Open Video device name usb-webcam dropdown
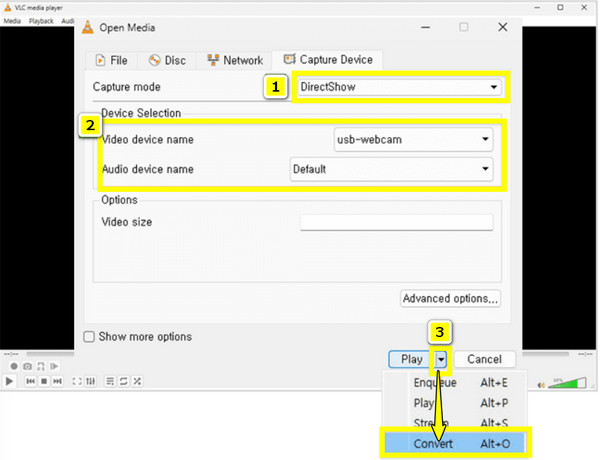This screenshot has width=600, height=460. 413,139
